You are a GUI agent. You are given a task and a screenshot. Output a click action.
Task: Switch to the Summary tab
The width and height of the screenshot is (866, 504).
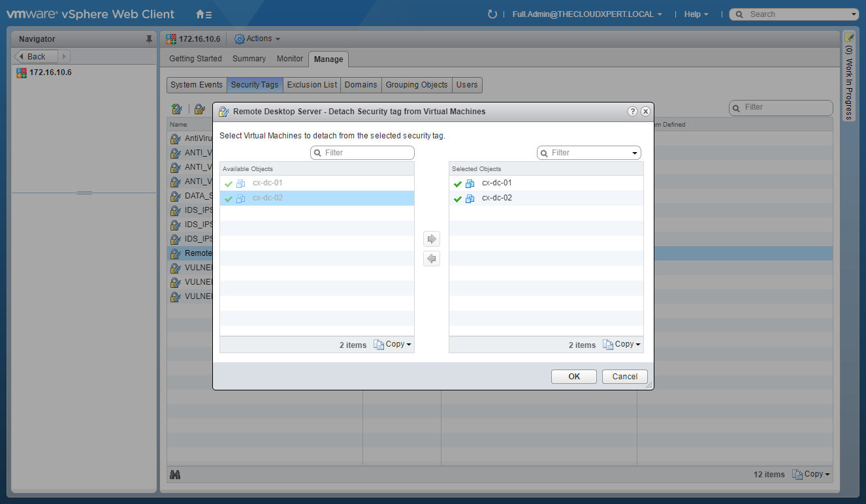(x=249, y=59)
